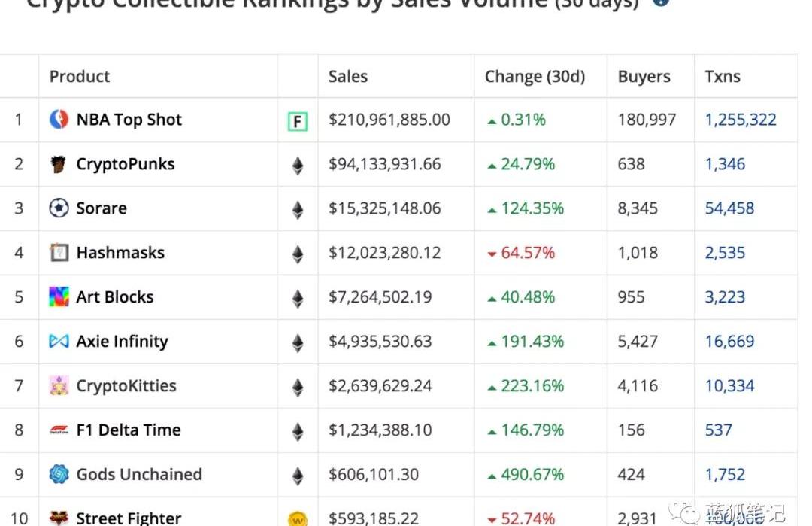Open the Axie Infinity product link
Image resolution: width=812 pixels, height=526 pixels.
coord(122,342)
